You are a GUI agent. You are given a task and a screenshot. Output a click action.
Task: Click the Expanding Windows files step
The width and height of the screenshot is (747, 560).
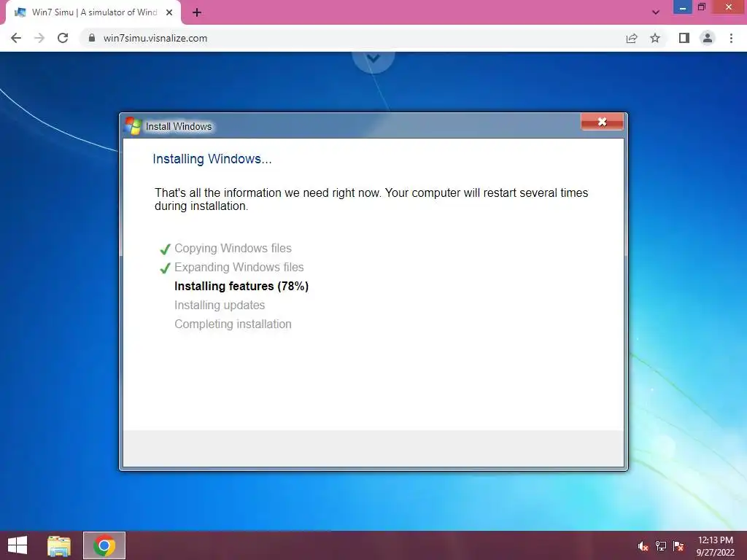pyautogui.click(x=239, y=267)
